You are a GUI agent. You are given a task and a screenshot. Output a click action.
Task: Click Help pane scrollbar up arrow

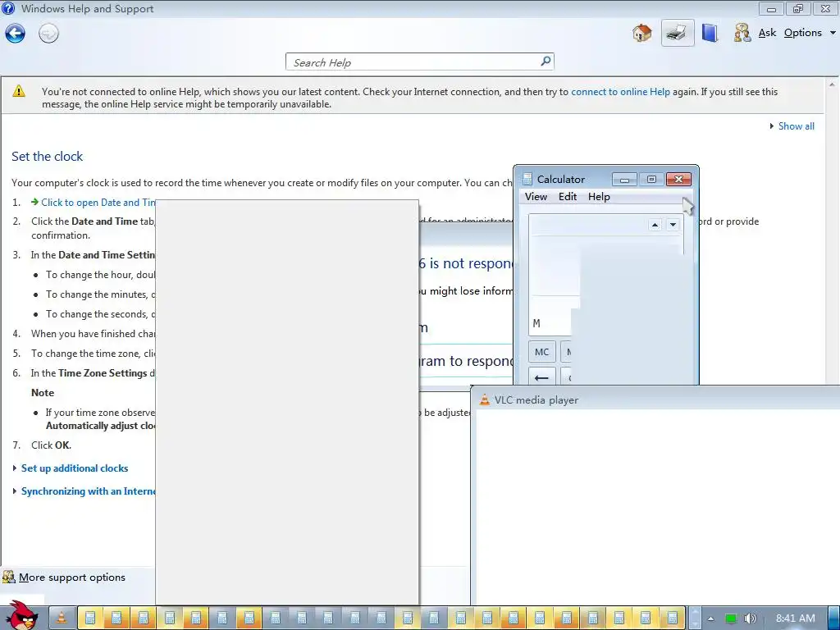pyautogui.click(x=832, y=84)
